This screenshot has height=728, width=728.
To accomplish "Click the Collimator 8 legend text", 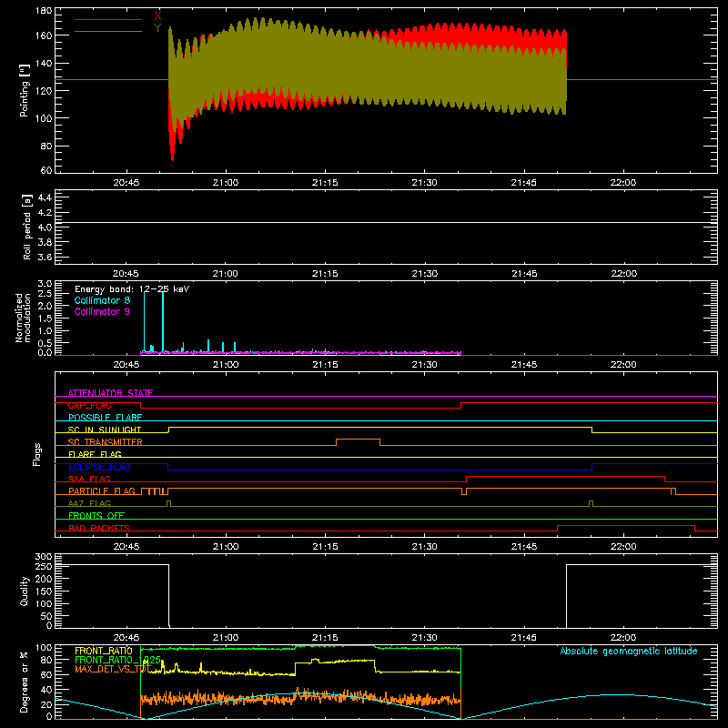I will click(x=102, y=300).
